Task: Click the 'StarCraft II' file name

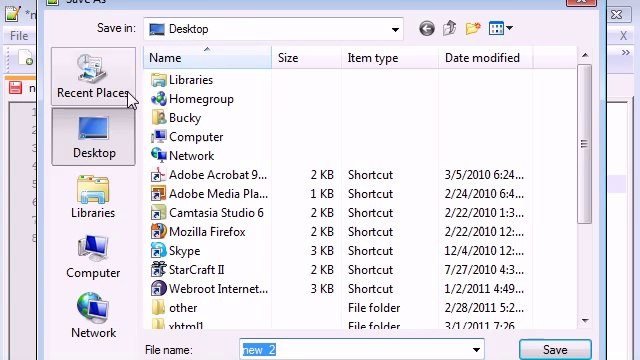Action: coord(197,270)
